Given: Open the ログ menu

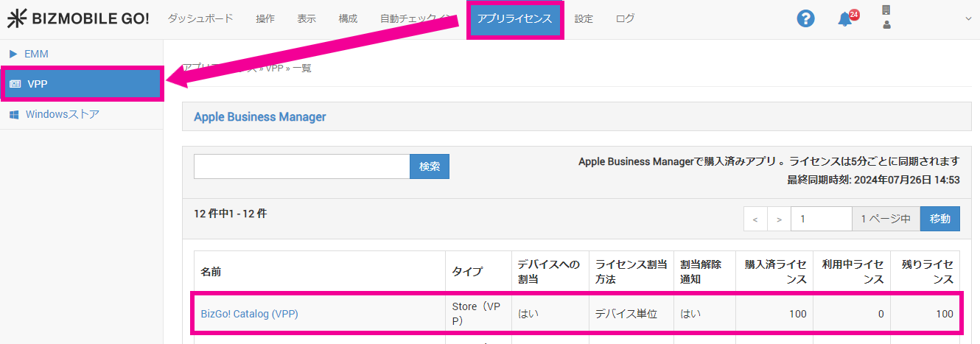Looking at the screenshot, I should click(625, 19).
